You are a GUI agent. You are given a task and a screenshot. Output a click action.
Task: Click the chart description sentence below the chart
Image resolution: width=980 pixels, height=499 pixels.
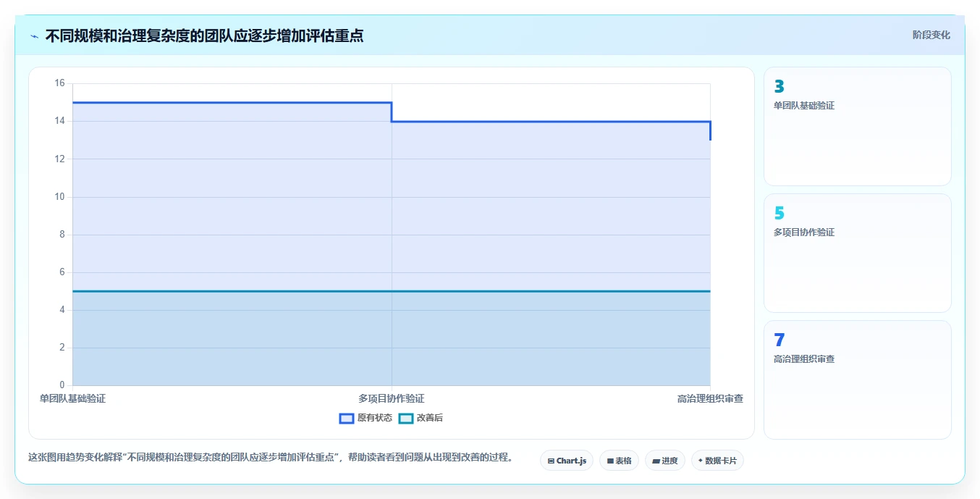270,458
